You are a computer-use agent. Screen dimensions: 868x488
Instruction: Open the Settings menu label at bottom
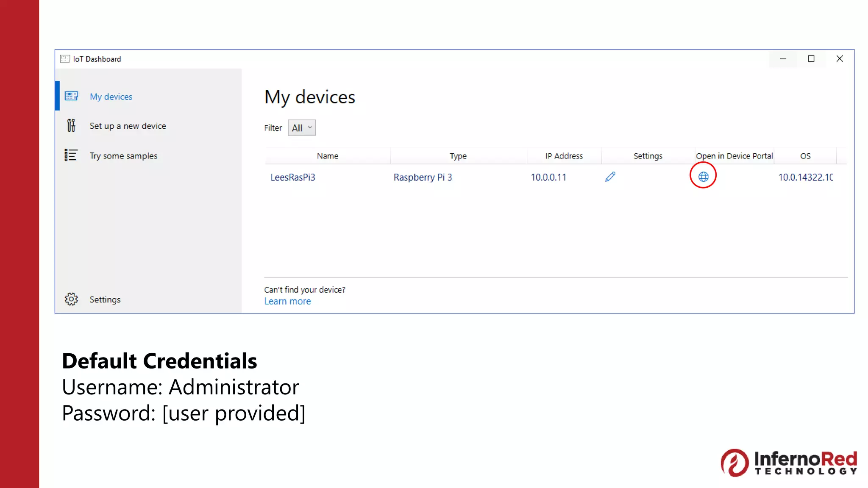tap(105, 299)
